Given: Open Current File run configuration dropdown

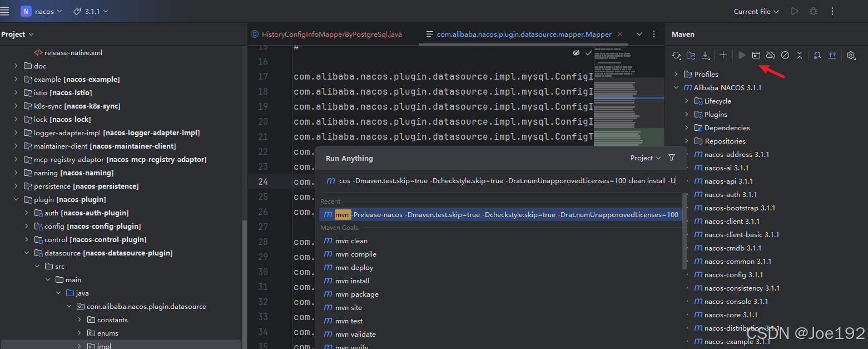Looking at the screenshot, I should coord(756,11).
